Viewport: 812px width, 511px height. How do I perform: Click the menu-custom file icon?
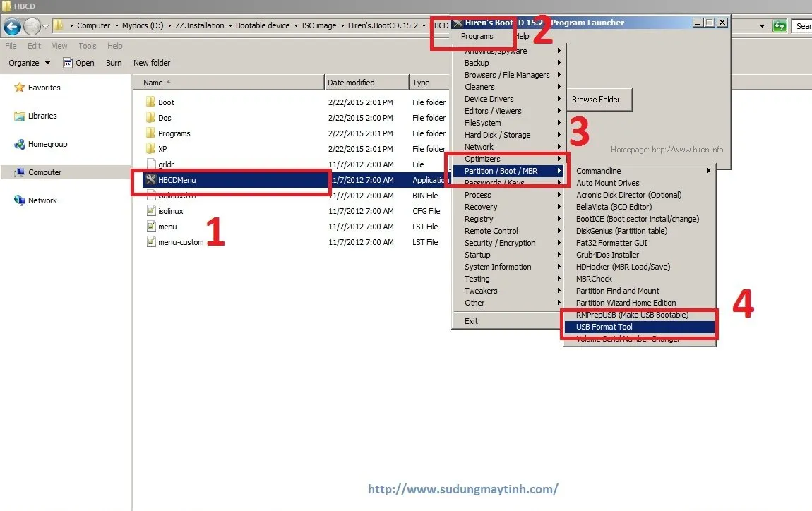(150, 242)
